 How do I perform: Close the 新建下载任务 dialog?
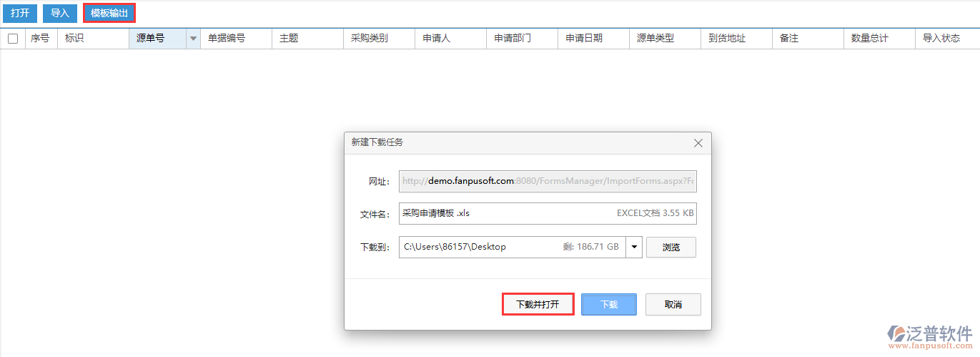[698, 143]
